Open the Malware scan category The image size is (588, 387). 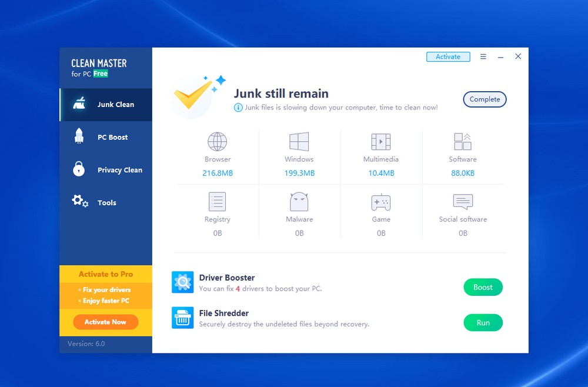[x=299, y=202]
